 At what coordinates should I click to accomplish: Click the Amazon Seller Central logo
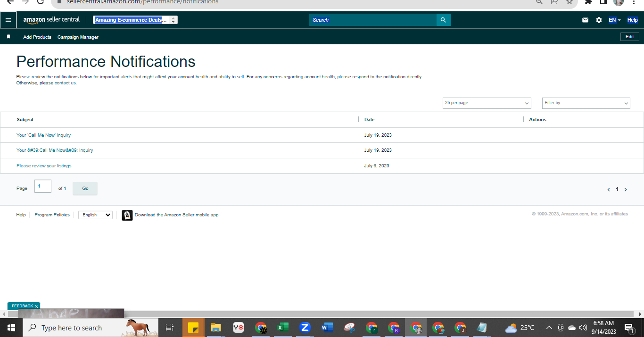click(x=51, y=20)
